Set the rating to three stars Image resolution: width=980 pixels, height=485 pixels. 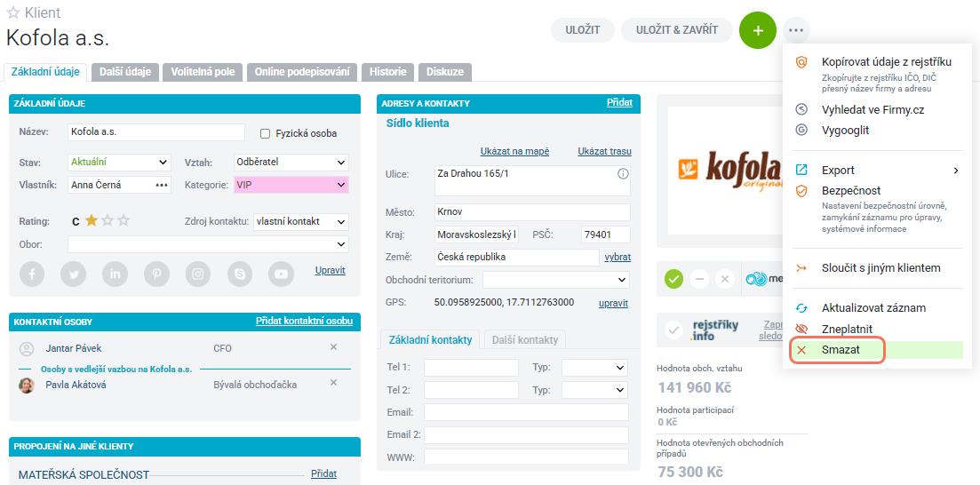(x=123, y=220)
